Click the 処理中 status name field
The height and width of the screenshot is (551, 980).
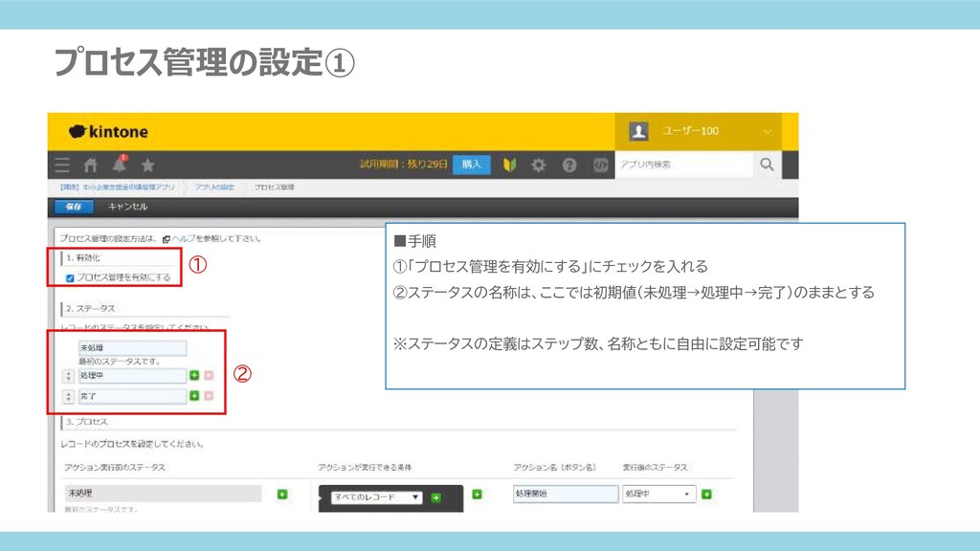[x=132, y=375]
